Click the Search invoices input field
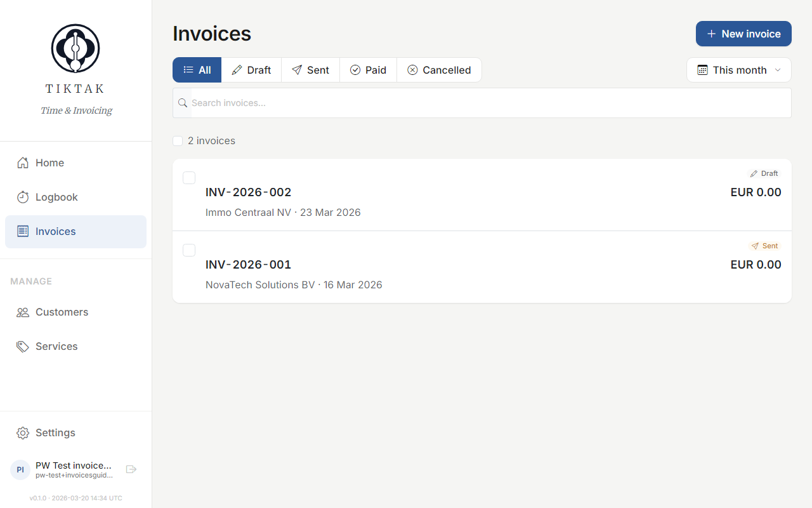 444,103
